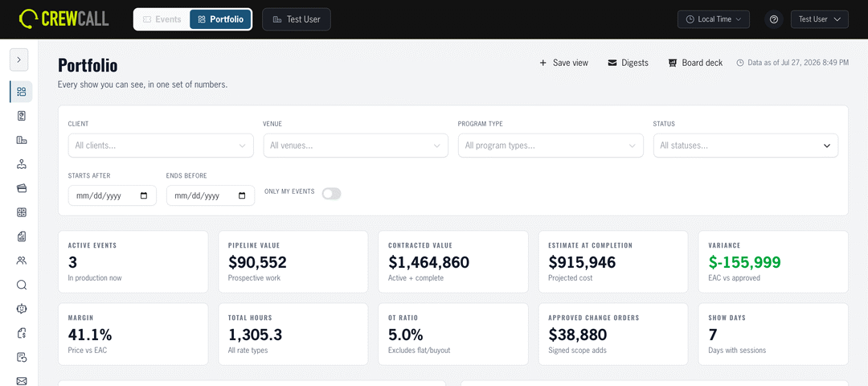The width and height of the screenshot is (868, 386).
Task: Open the document refresh icon in sidebar
Action: (x=22, y=357)
